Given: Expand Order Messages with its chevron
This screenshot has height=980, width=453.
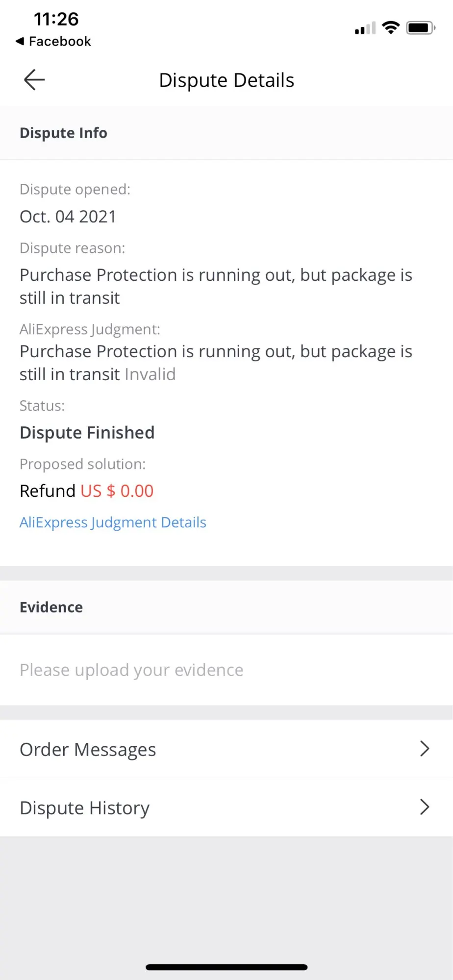Looking at the screenshot, I should click(425, 749).
